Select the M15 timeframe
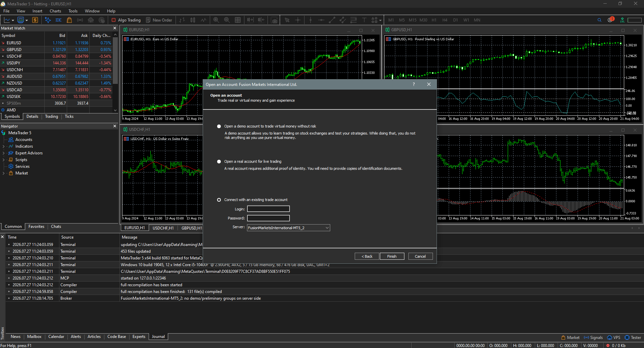Viewport: 644px width, 348px height. pos(412,20)
